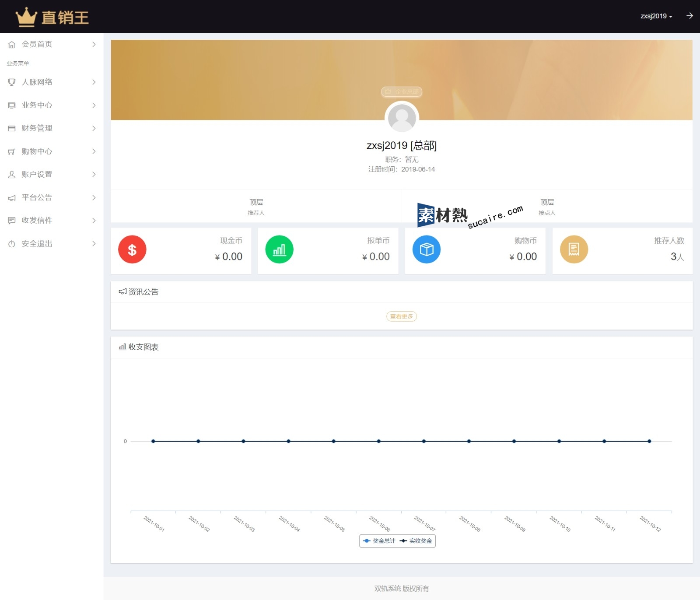This screenshot has width=700, height=600.
Task: Expand the 收发信件 chevron
Action: [x=94, y=220]
